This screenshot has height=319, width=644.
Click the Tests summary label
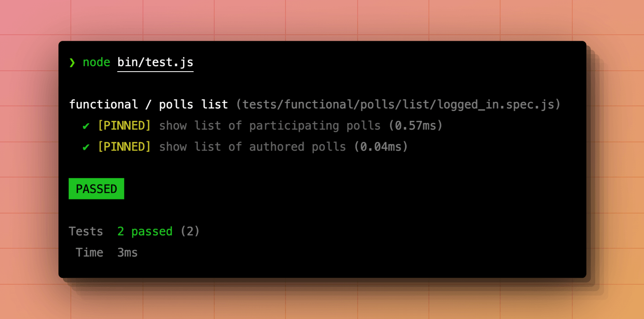86,232
